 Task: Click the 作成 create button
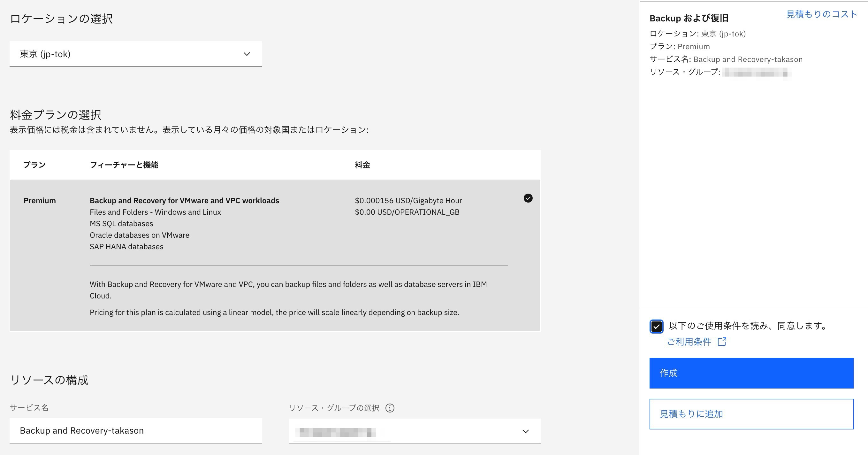pyautogui.click(x=751, y=373)
